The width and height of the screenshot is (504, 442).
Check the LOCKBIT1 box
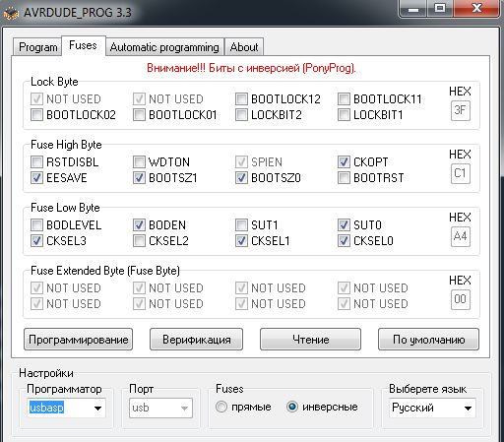tap(344, 115)
